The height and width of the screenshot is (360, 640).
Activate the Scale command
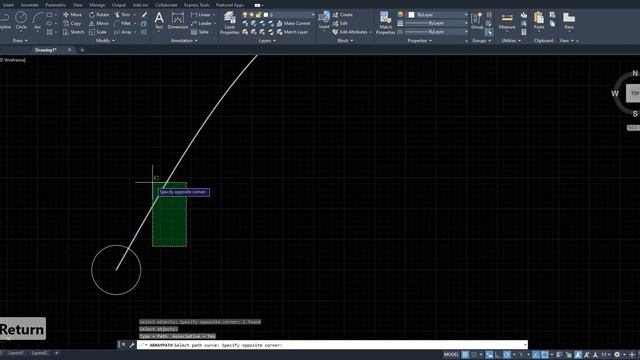(98, 32)
